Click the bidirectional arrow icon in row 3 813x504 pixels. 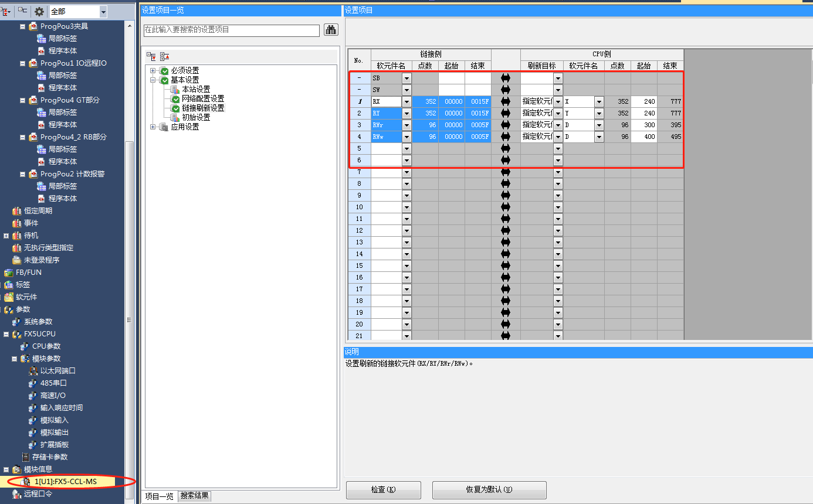(506, 125)
